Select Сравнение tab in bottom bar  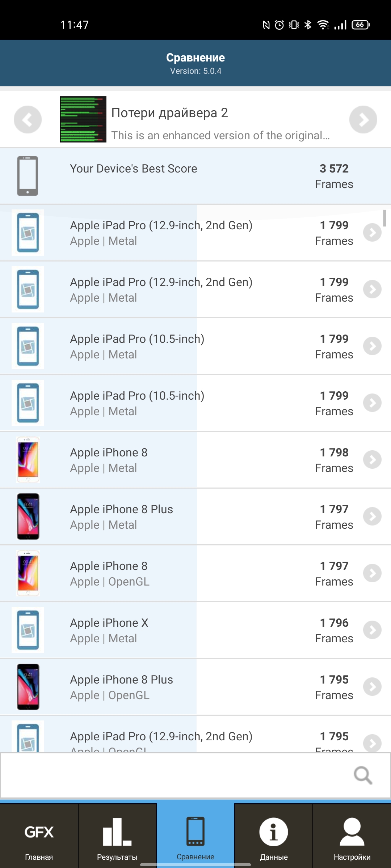point(195,837)
